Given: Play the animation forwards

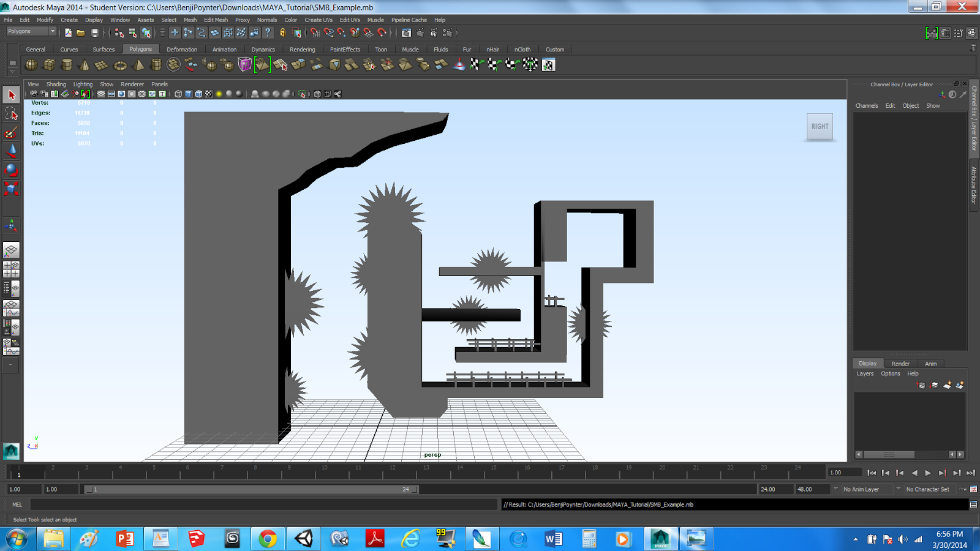Looking at the screenshot, I should click(x=928, y=473).
